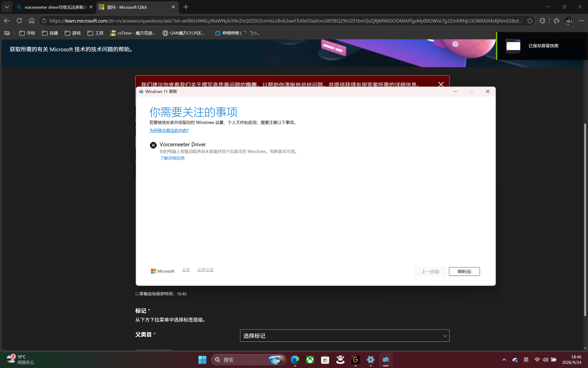Click the page vertical scrollbar

[x=585, y=220]
